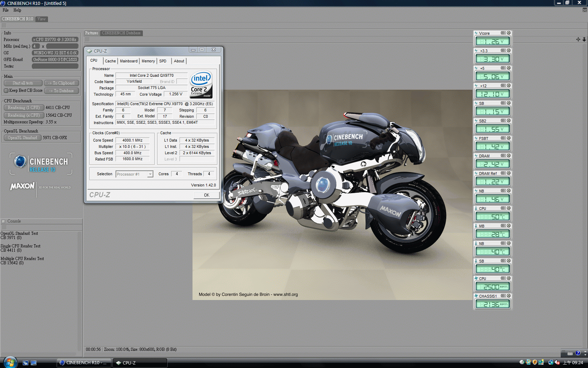Click the Windows security shield tray icon
The width and height of the screenshot is (588, 368).
(x=534, y=362)
